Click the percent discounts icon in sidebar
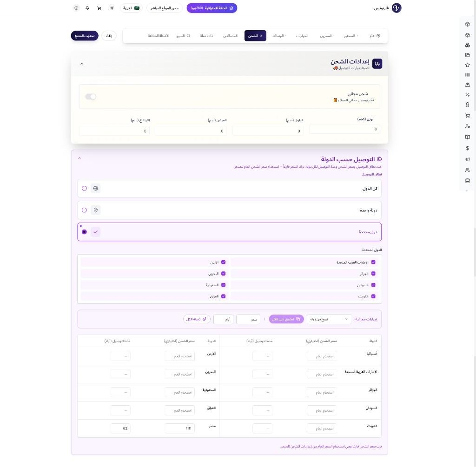 click(x=467, y=95)
